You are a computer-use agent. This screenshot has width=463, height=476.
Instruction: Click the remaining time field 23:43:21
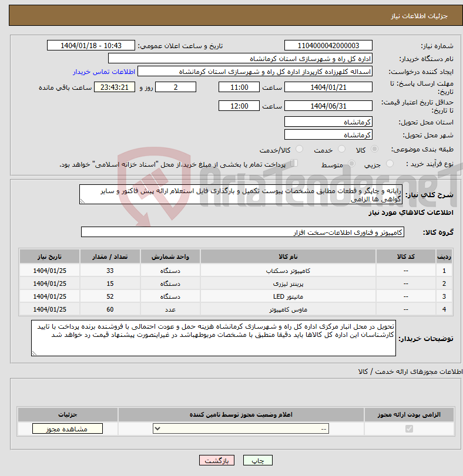pyautogui.click(x=115, y=87)
